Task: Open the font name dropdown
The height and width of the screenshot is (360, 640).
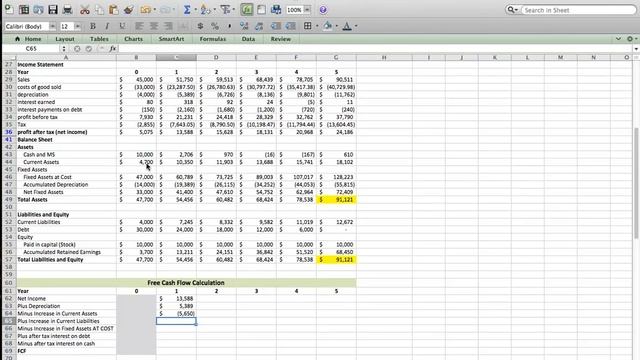Action: click(x=53, y=26)
